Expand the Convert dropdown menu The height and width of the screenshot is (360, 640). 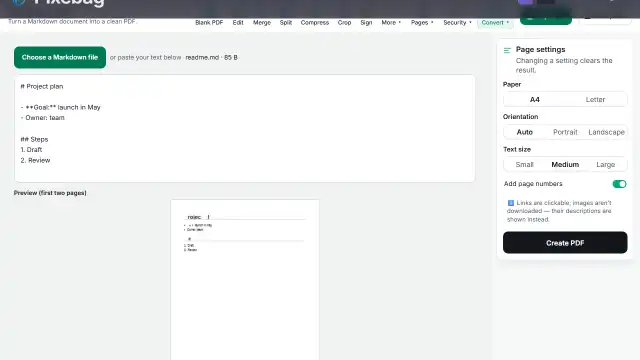tap(495, 22)
